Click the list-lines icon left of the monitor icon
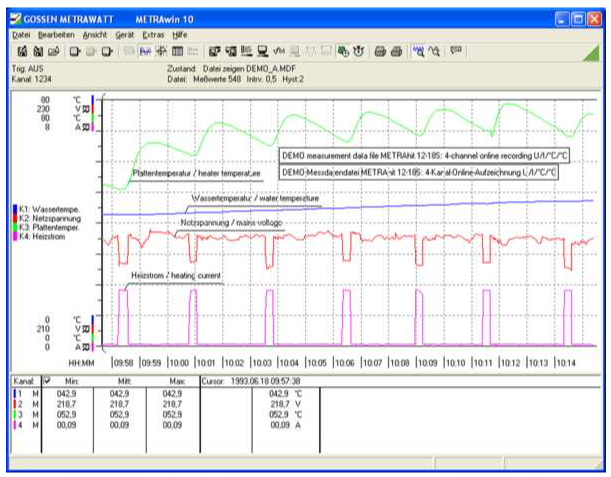611x477 pixels. [x=246, y=51]
